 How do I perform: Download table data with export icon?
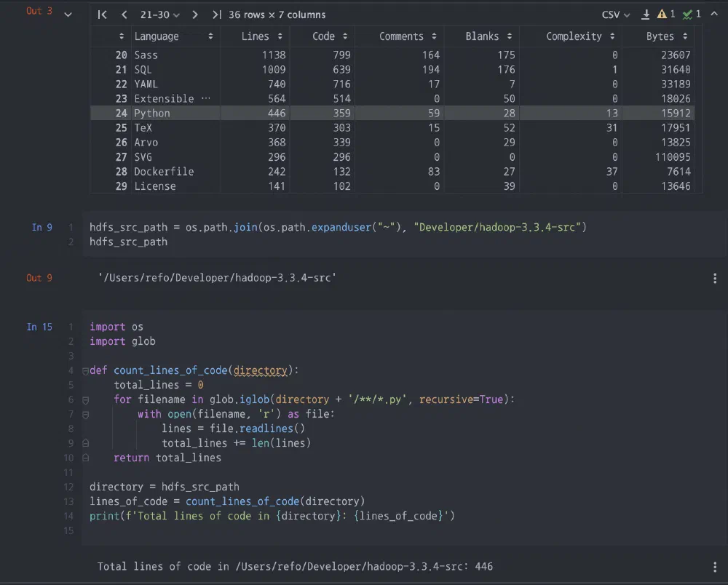646,15
